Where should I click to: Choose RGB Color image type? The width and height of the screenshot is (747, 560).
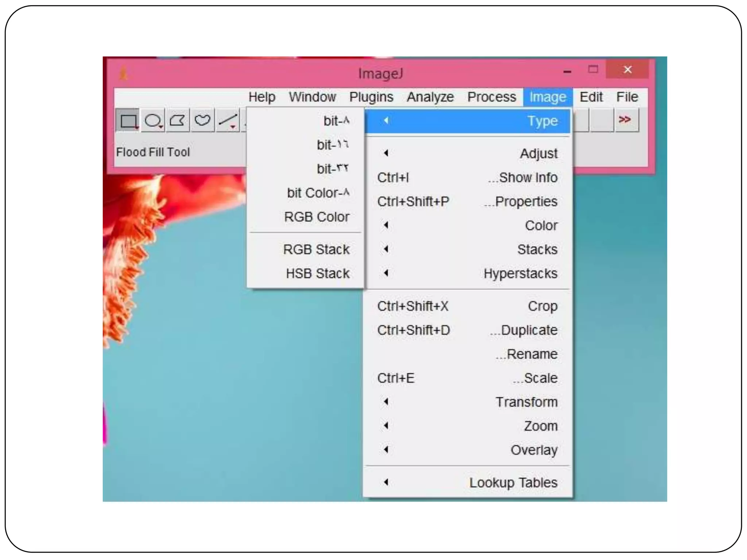click(x=316, y=217)
